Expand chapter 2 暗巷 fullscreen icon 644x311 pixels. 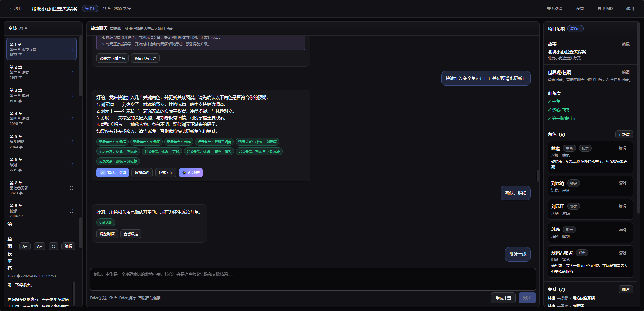tap(71, 73)
